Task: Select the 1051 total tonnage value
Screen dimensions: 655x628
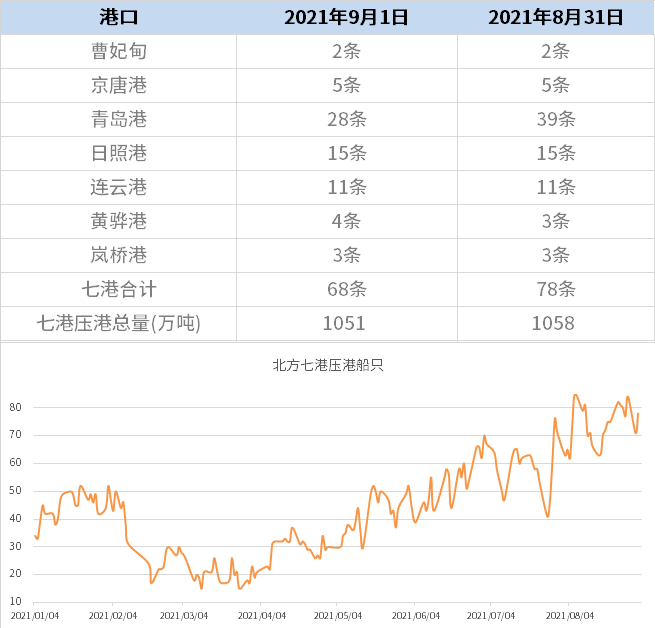Action: [346, 323]
